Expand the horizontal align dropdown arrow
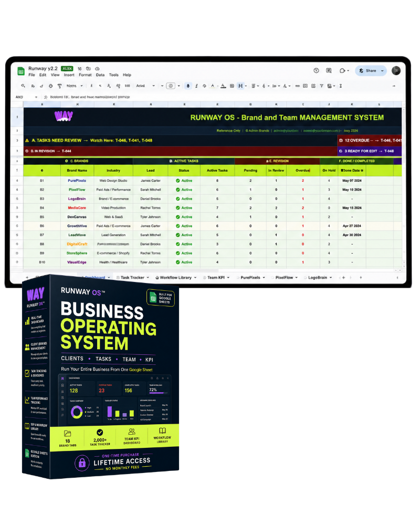The width and height of the screenshot is (420, 525). 258,86
